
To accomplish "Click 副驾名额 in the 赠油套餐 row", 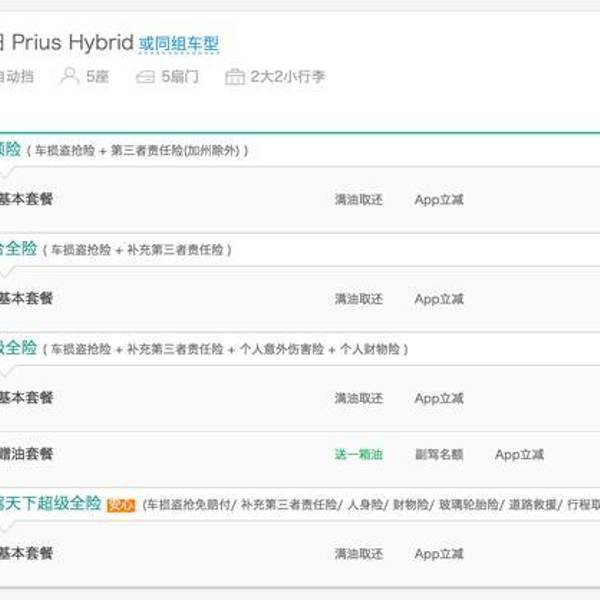I will click(439, 454).
